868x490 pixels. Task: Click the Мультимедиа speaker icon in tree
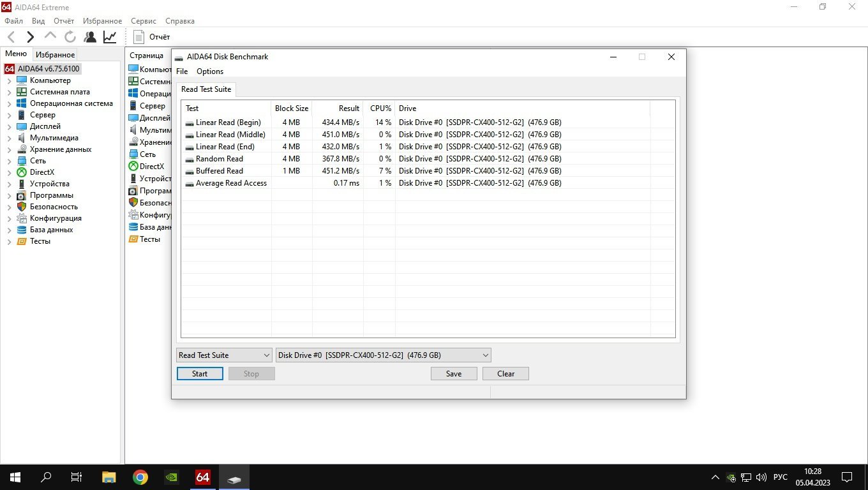click(22, 138)
